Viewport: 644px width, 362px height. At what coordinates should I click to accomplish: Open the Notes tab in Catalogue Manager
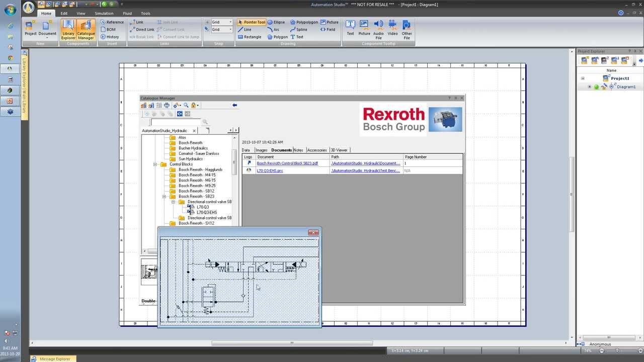(x=298, y=150)
